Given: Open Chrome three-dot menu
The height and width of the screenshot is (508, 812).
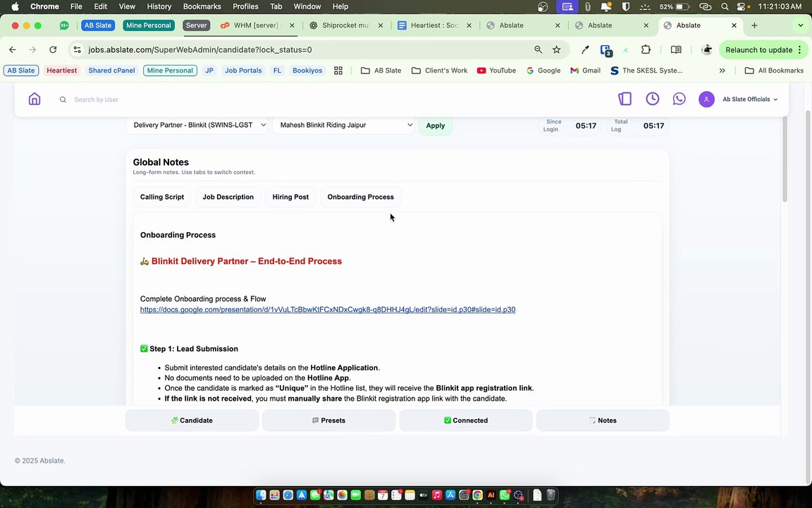Looking at the screenshot, I should [800, 50].
